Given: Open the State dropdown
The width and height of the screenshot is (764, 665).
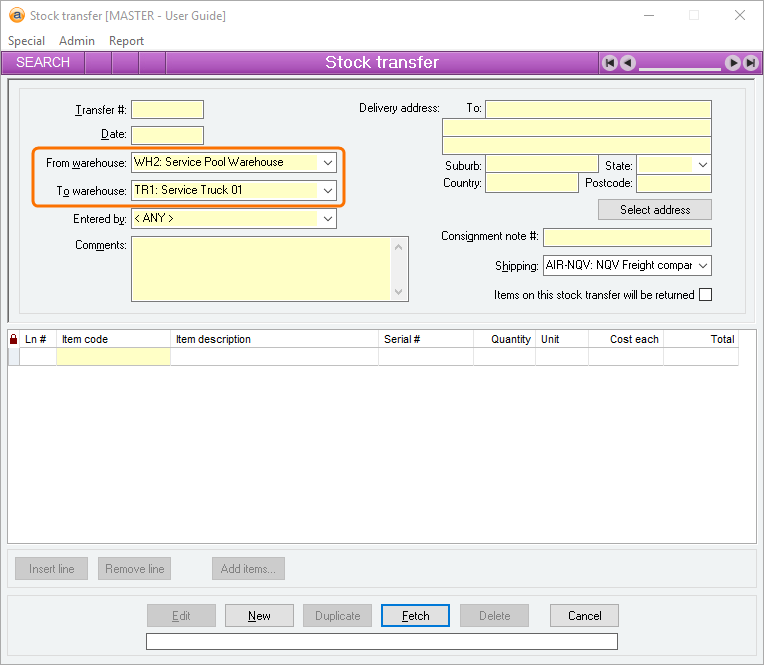Looking at the screenshot, I should click(703, 165).
